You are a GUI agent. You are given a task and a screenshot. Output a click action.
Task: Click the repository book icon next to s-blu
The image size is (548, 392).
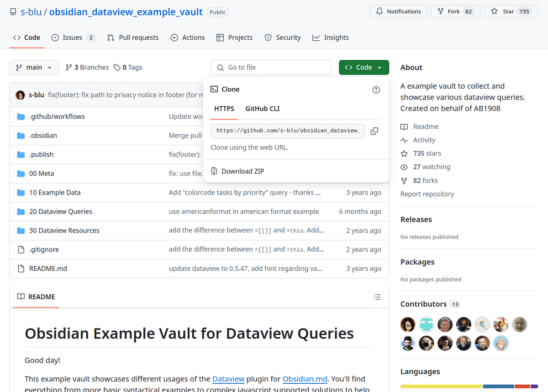pyautogui.click(x=13, y=12)
